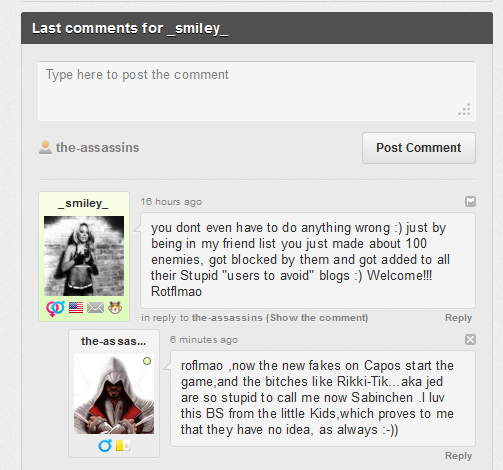This screenshot has height=470, width=503.
Task: Click the gender symbol under _smiley_'s avatar
Action: [55, 308]
